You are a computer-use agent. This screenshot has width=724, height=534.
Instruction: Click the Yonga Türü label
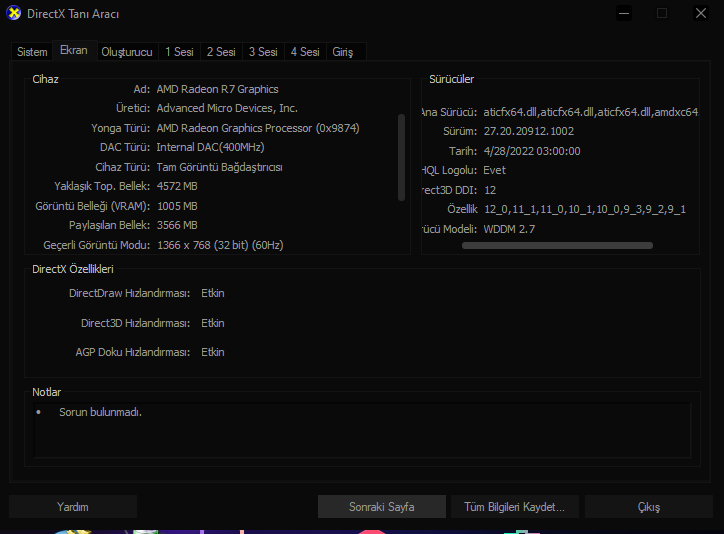point(121,128)
